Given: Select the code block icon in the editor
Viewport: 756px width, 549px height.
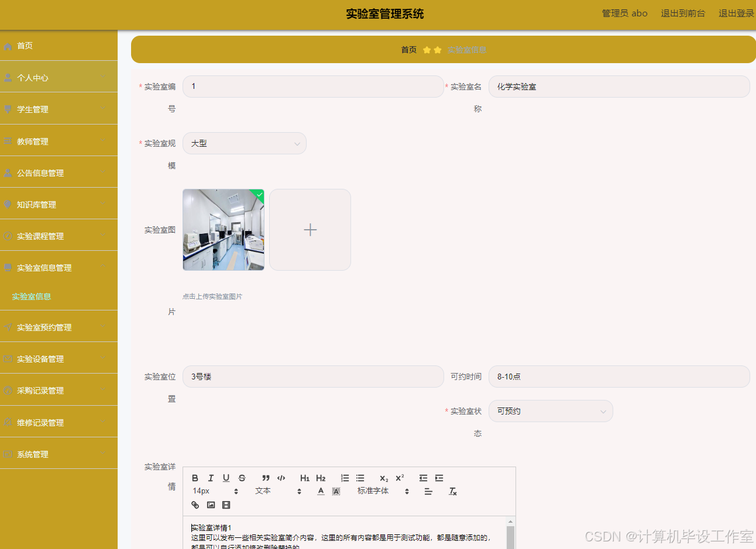Looking at the screenshot, I should point(281,478).
